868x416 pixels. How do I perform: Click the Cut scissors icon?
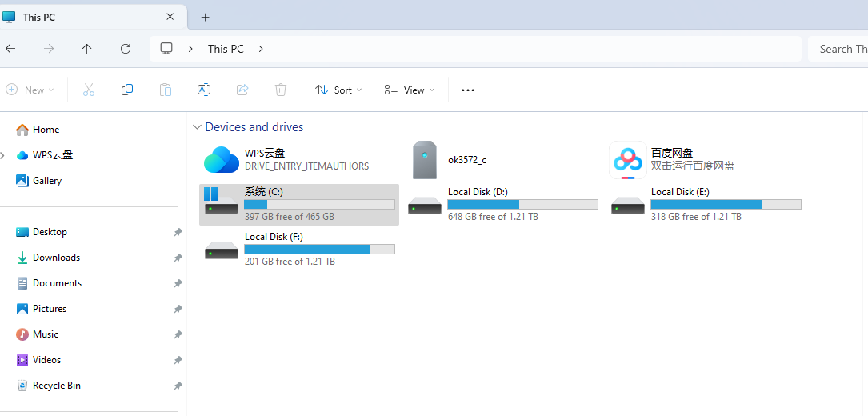[89, 90]
